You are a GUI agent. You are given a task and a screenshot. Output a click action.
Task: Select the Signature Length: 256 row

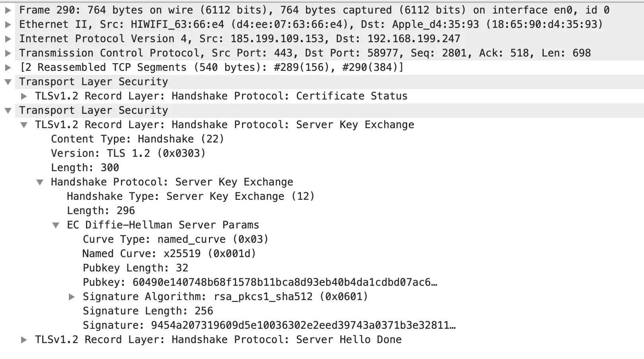148,311
